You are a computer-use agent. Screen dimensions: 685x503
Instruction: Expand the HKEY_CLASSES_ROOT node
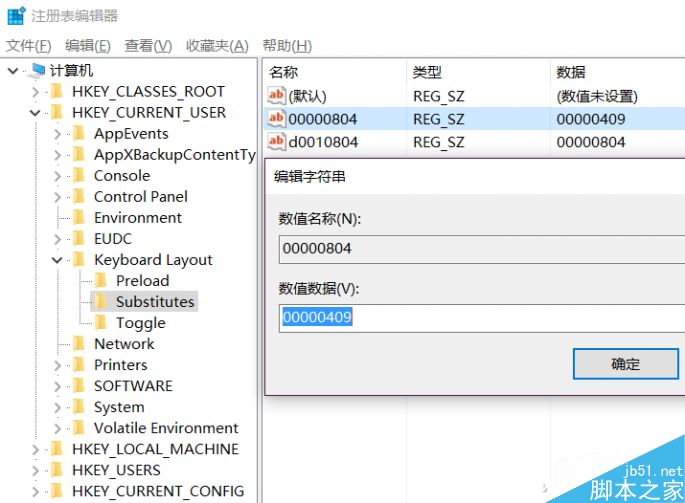35,92
